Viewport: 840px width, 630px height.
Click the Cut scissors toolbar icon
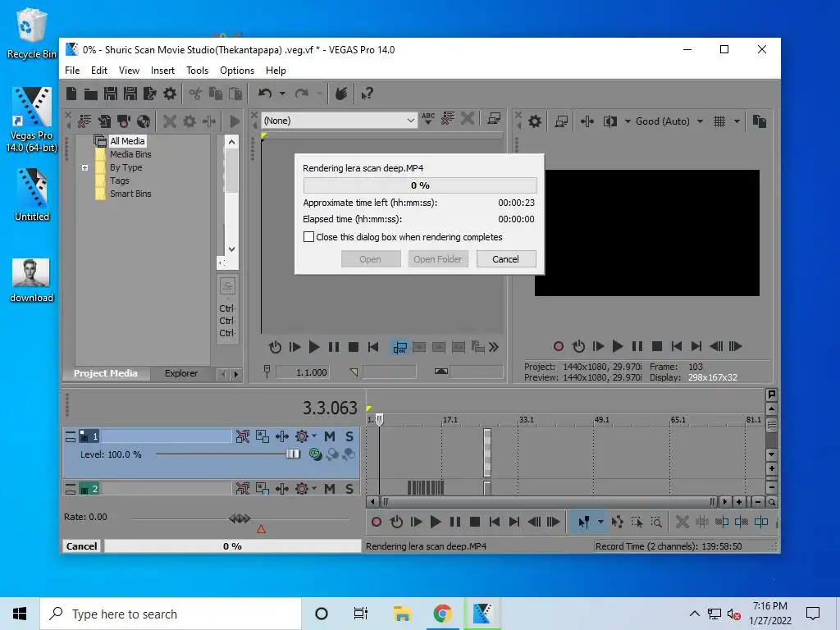pyautogui.click(x=195, y=94)
